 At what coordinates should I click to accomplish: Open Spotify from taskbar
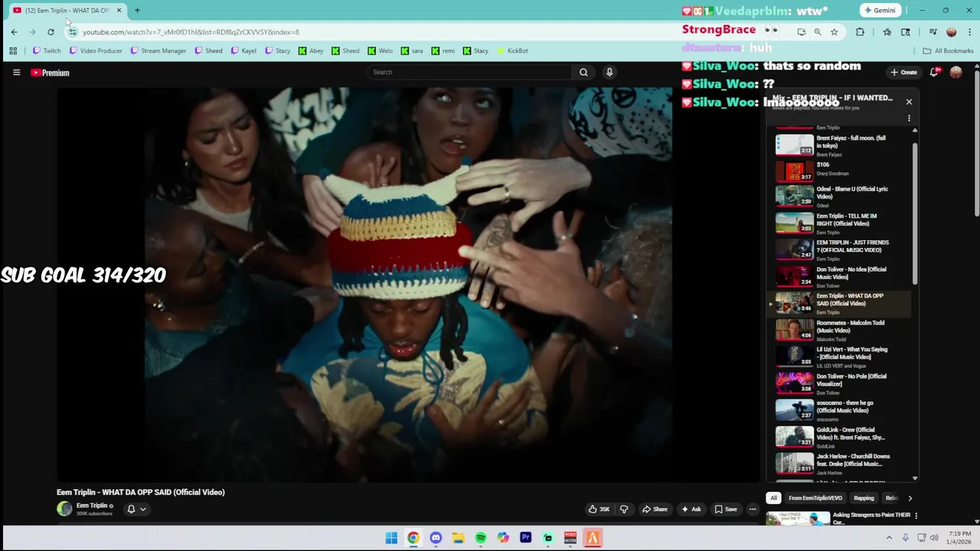click(x=481, y=538)
